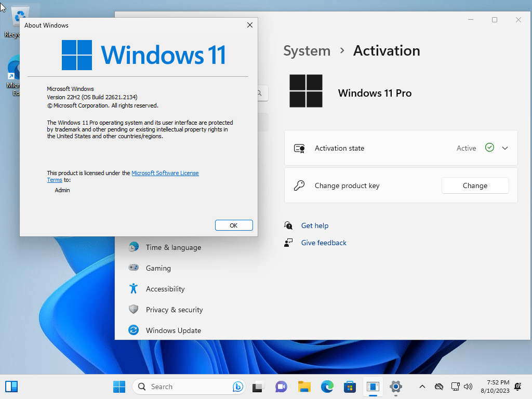
Task: Click the Change product key button
Action: 475,185
